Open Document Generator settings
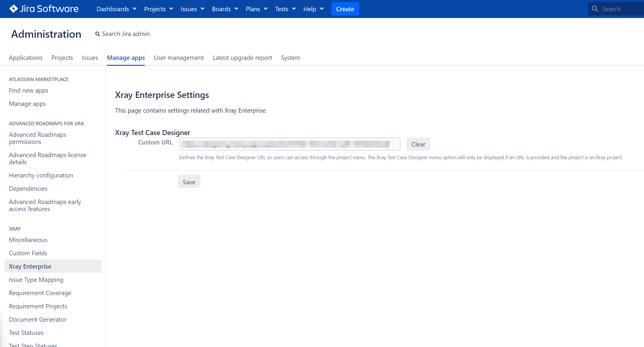This screenshot has height=347, width=644. coord(37,320)
